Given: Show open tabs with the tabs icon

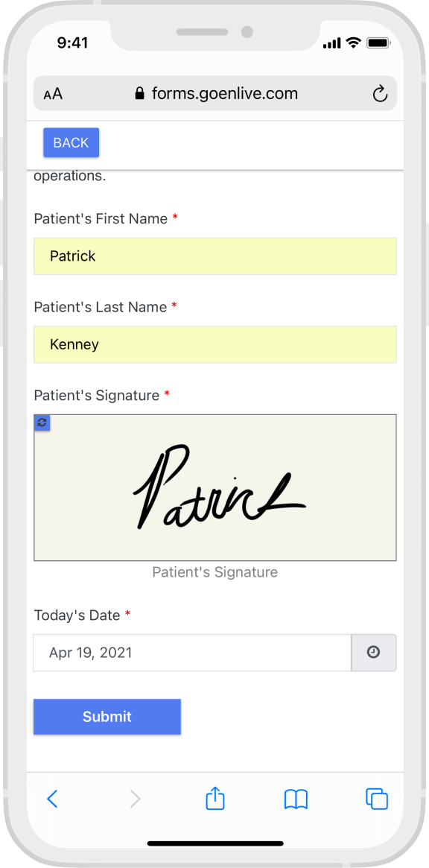Looking at the screenshot, I should pos(377,799).
